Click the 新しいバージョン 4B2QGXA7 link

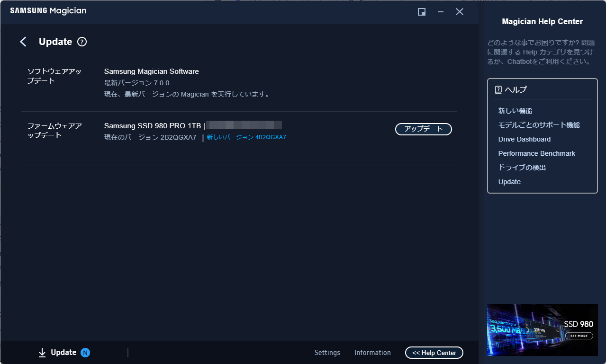pyautogui.click(x=246, y=137)
